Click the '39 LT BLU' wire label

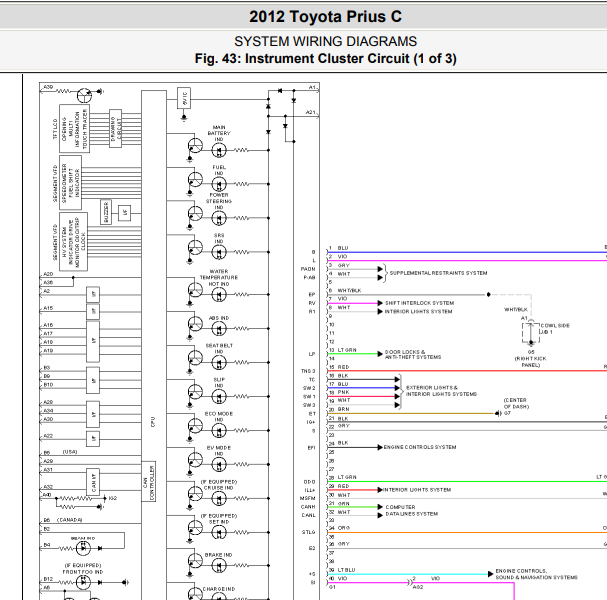click(x=342, y=570)
